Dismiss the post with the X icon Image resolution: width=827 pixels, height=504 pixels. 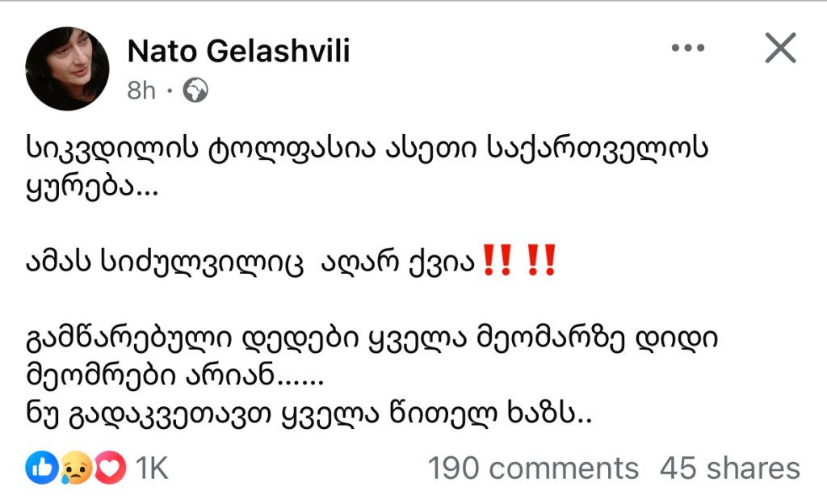coord(780,49)
